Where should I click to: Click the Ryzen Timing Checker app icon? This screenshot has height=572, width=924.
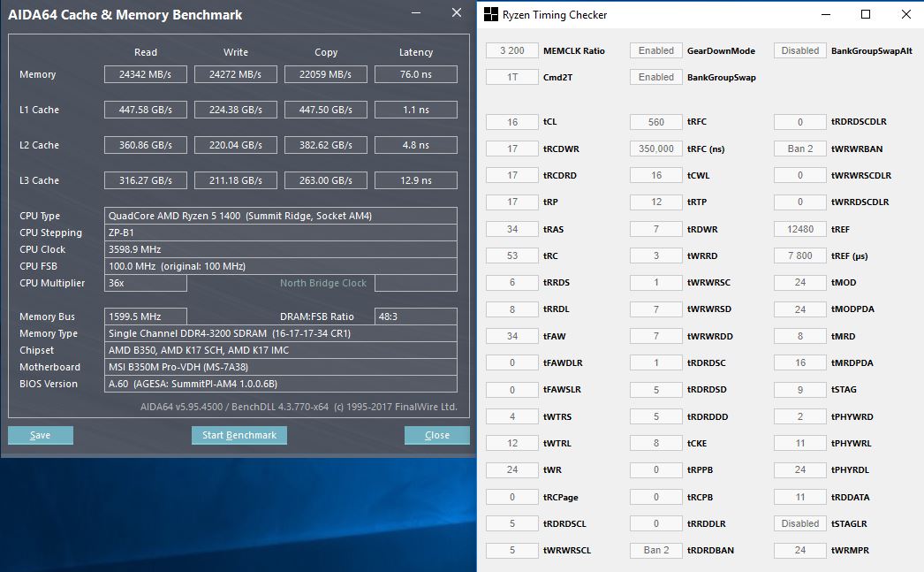[x=491, y=15]
